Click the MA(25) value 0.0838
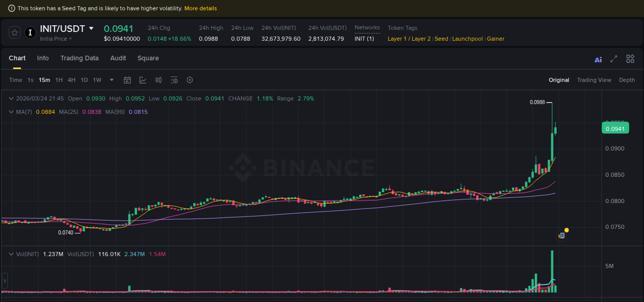This screenshot has height=302, width=644. click(91, 112)
